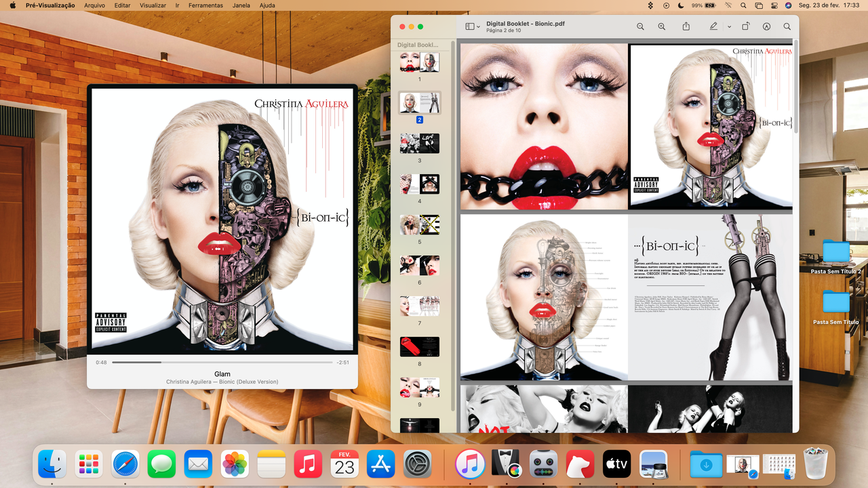Open Photos app from the Dock

pos(235,464)
